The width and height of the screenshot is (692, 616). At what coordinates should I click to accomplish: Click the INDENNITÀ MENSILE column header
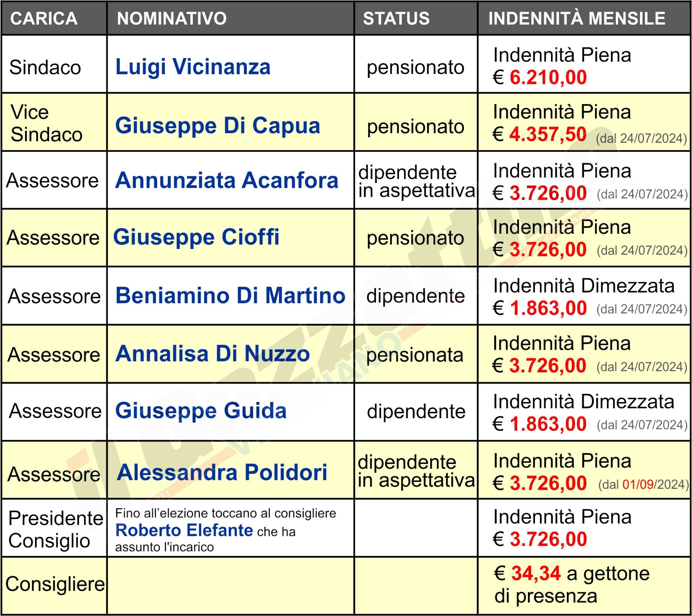pyautogui.click(x=577, y=18)
